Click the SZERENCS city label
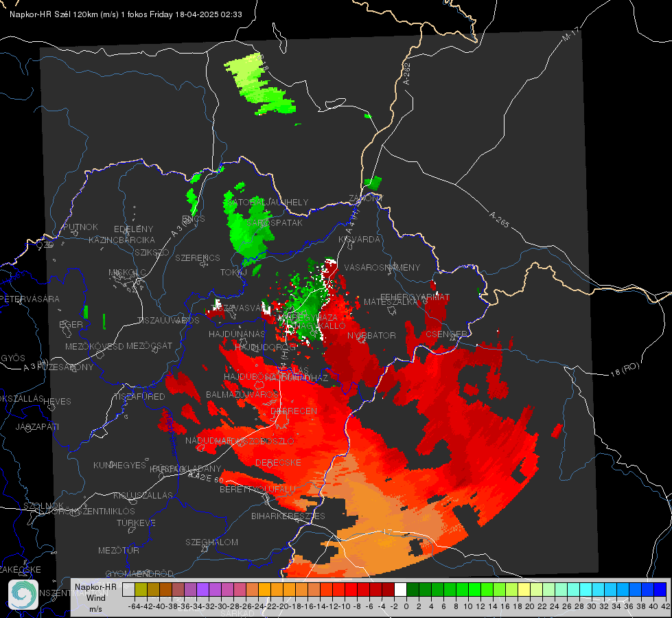Viewport: 672px width, 618px height. (x=198, y=257)
